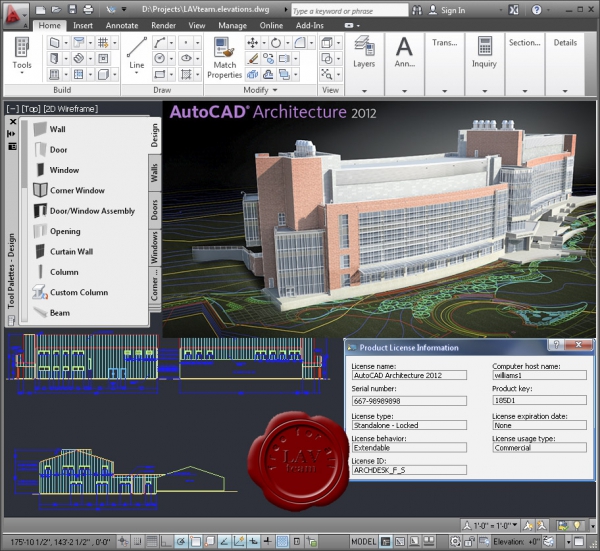The width and height of the screenshot is (600, 551).
Task: Choose the Rectangle tool in Draw panel
Action: (160, 74)
